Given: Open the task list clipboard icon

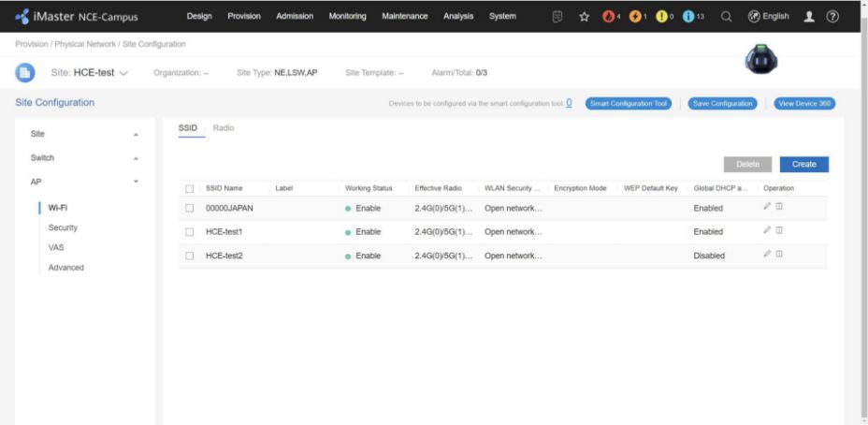Looking at the screenshot, I should point(557,17).
